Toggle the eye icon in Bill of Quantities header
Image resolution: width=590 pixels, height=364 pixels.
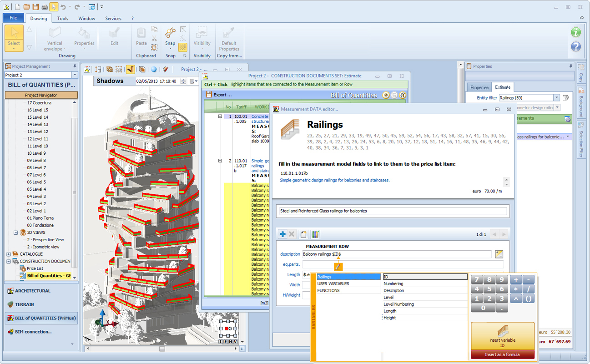click(386, 95)
